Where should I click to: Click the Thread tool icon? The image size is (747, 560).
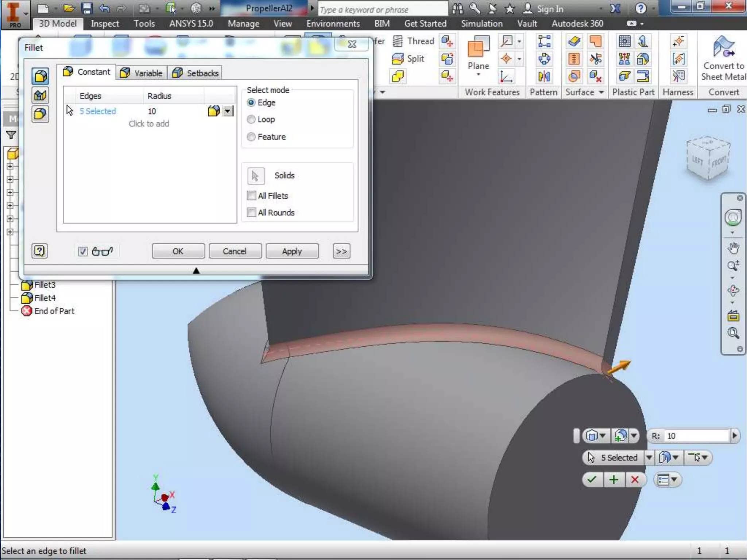click(398, 41)
